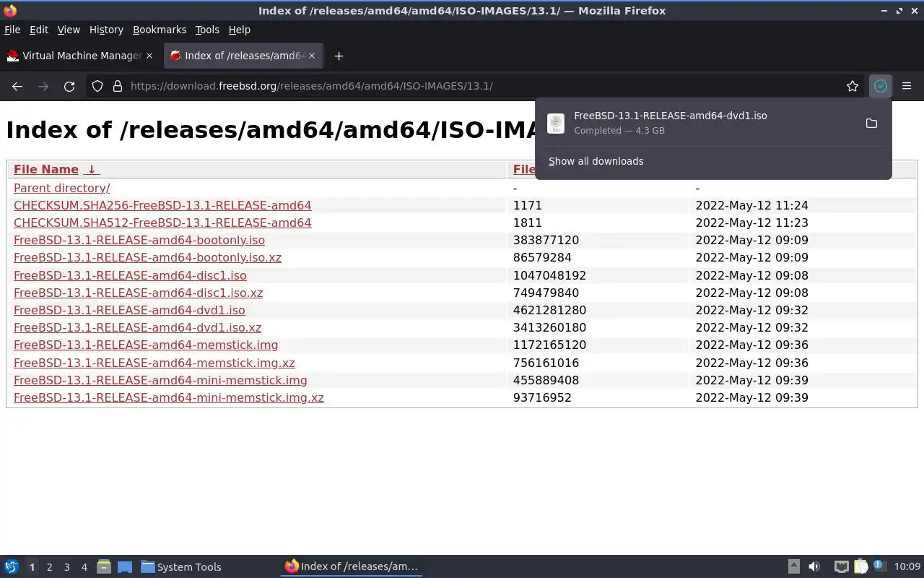The width and height of the screenshot is (924, 578).
Task: Open the Tools menu
Action: tap(207, 30)
